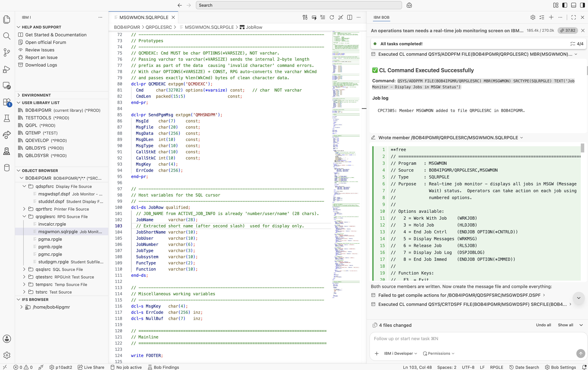
Task: Open the task checklist icon in Bob header
Action: pos(542,17)
